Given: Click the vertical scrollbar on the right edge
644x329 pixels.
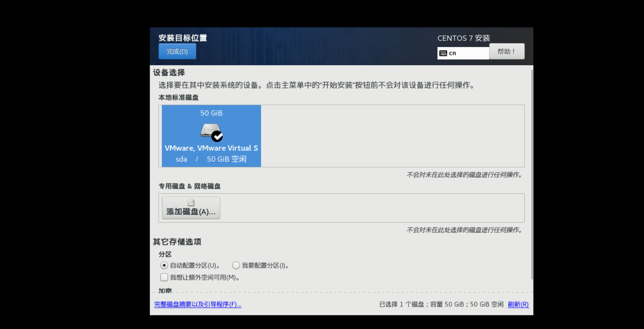Looking at the screenshot, I should 532,175.
